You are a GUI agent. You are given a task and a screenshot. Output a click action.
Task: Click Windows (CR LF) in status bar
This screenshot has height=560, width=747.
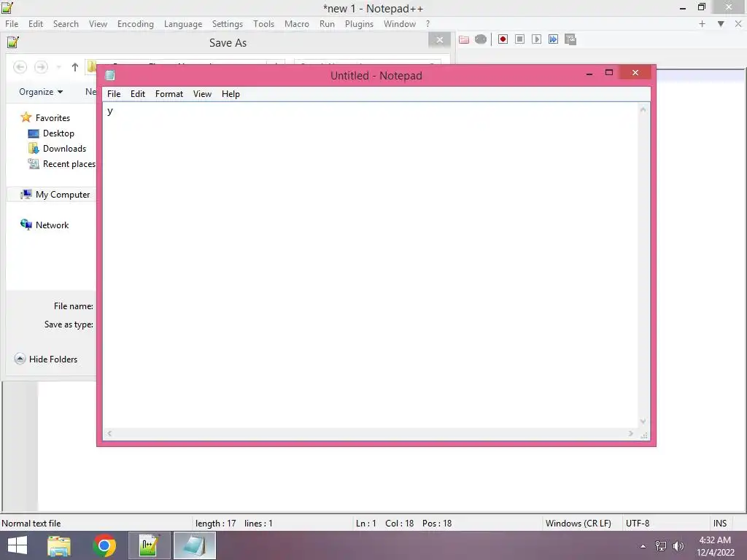click(578, 524)
